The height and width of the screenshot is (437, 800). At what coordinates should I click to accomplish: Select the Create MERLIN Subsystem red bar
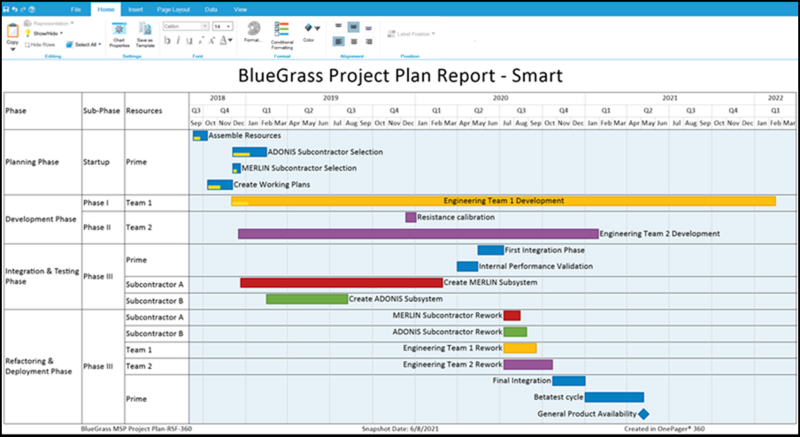tap(341, 282)
